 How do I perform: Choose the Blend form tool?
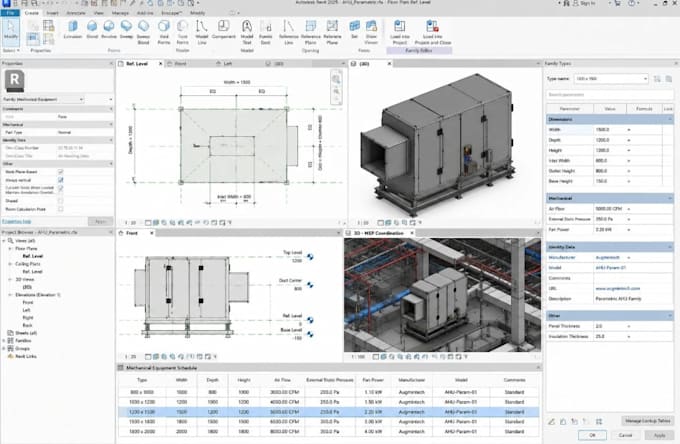tap(92, 30)
